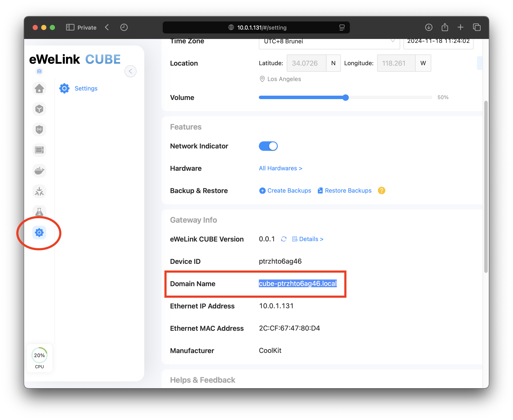Screen dimensions: 513x420
Task: Open the gear Settings sidebar tab
Action: pyautogui.click(x=39, y=233)
